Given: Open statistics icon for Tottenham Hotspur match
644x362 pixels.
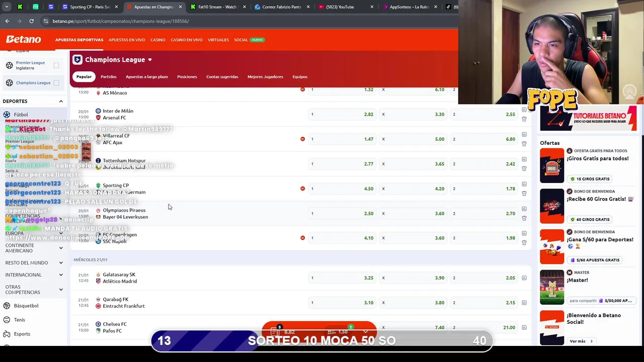Looking at the screenshot, I should tap(524, 159).
